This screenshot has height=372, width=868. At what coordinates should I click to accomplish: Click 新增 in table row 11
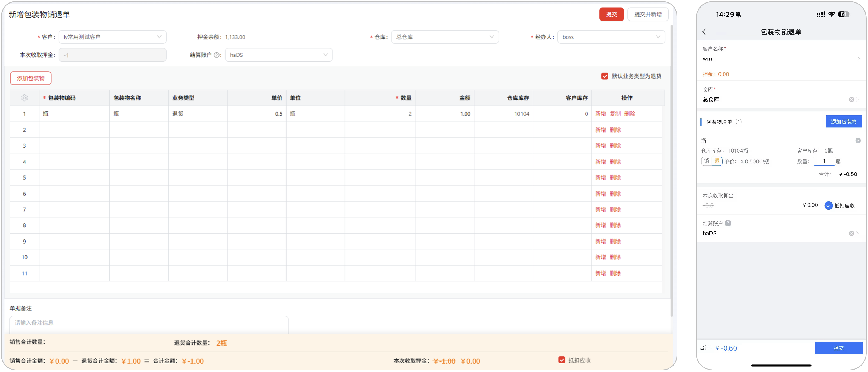600,273
